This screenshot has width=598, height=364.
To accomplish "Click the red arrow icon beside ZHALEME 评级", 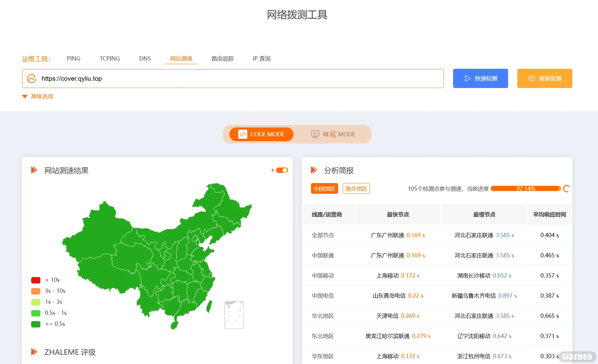I will pos(34,352).
